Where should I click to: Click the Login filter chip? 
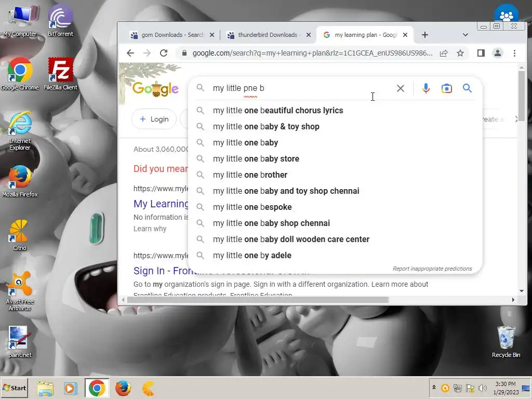tap(154, 119)
